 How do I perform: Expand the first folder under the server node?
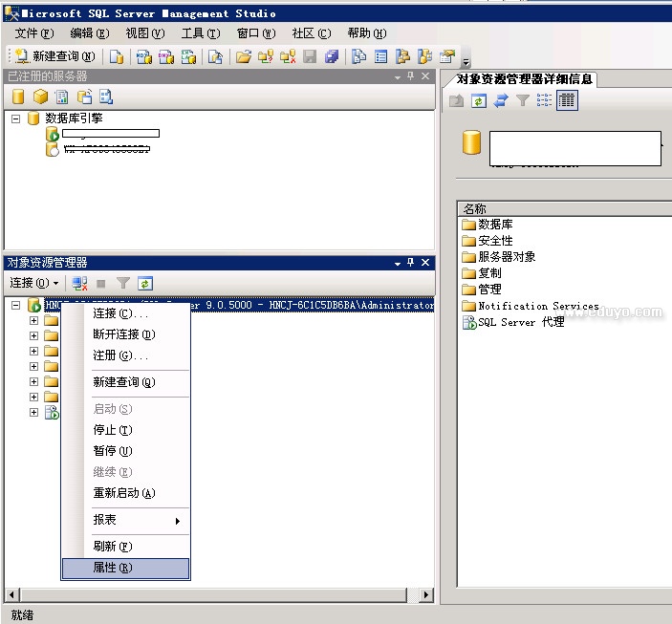point(34,321)
